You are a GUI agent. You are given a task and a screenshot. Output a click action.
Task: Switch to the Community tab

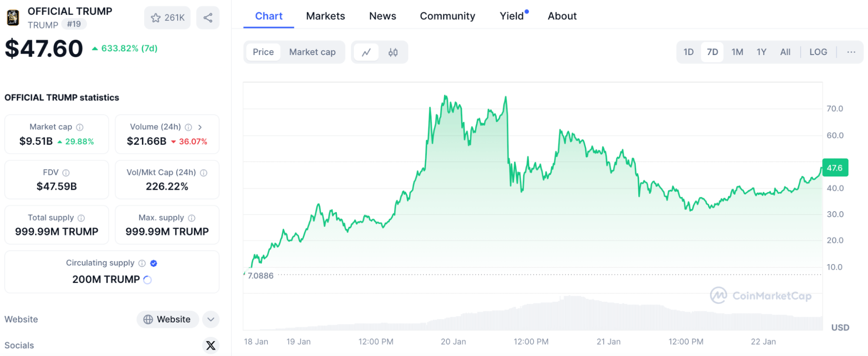click(x=447, y=16)
